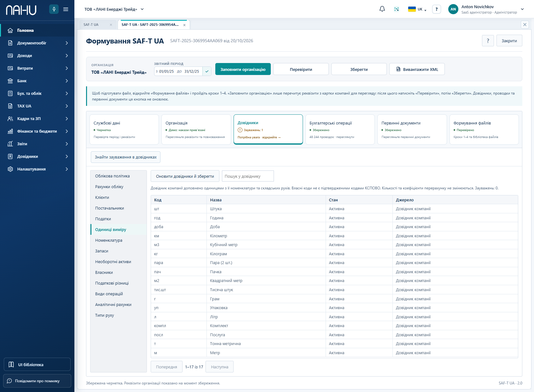Select the Службові дані step card

point(124,130)
